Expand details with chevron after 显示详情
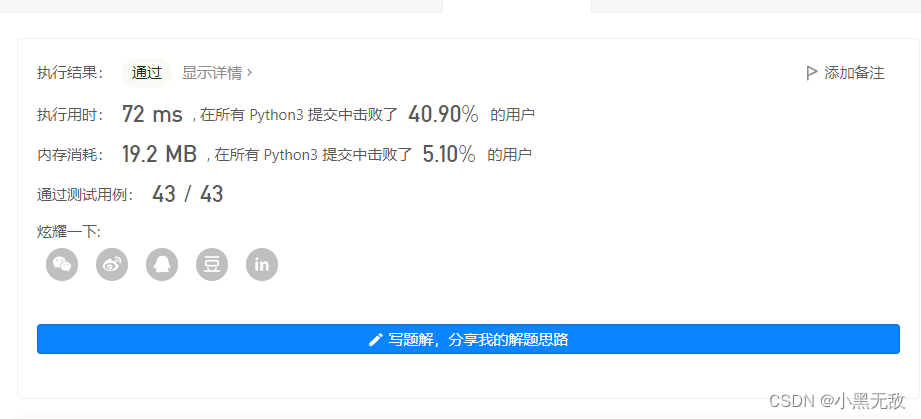Image resolution: width=921 pixels, height=419 pixels. click(x=250, y=73)
